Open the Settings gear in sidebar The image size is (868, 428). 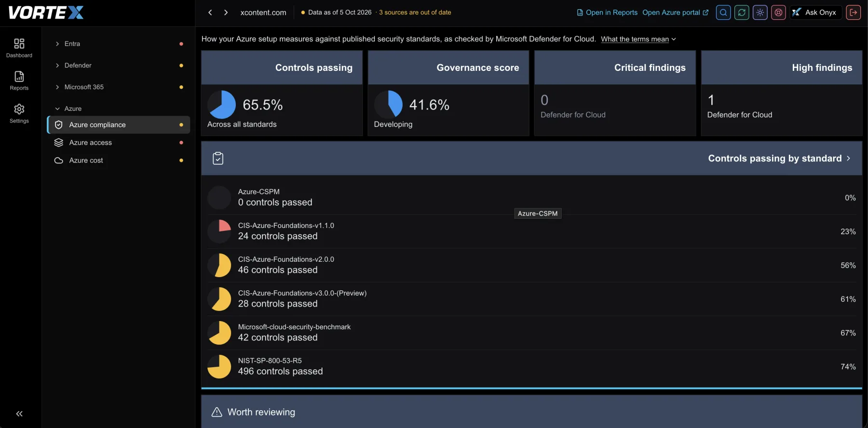(x=19, y=114)
